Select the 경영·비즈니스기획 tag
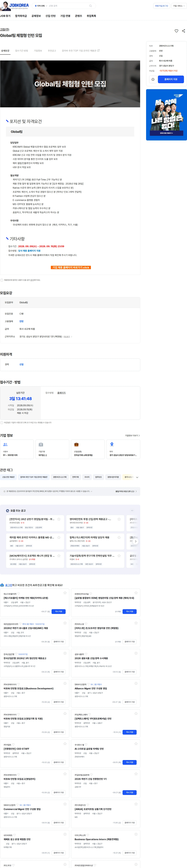 click(60, 477)
